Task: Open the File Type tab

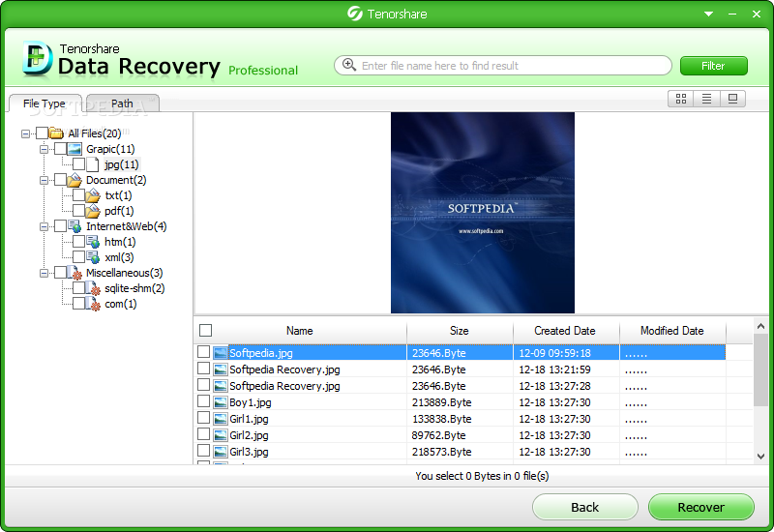Action: 45,103
